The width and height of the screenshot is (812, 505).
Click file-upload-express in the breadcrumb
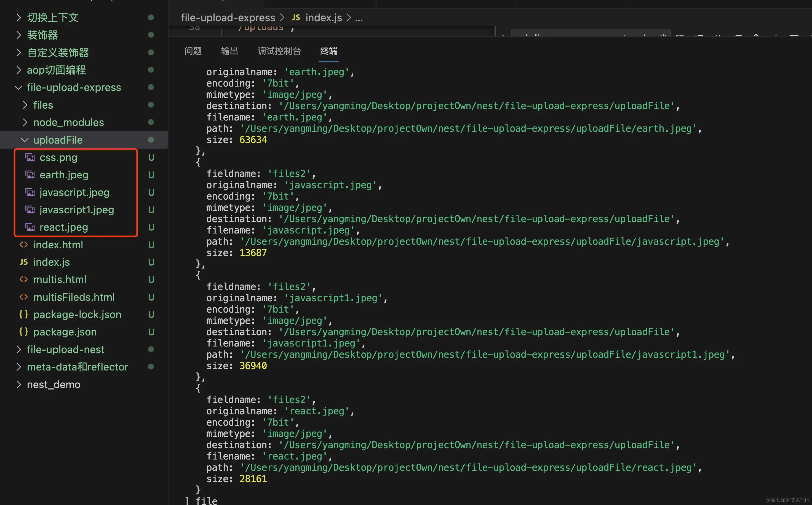click(x=228, y=17)
